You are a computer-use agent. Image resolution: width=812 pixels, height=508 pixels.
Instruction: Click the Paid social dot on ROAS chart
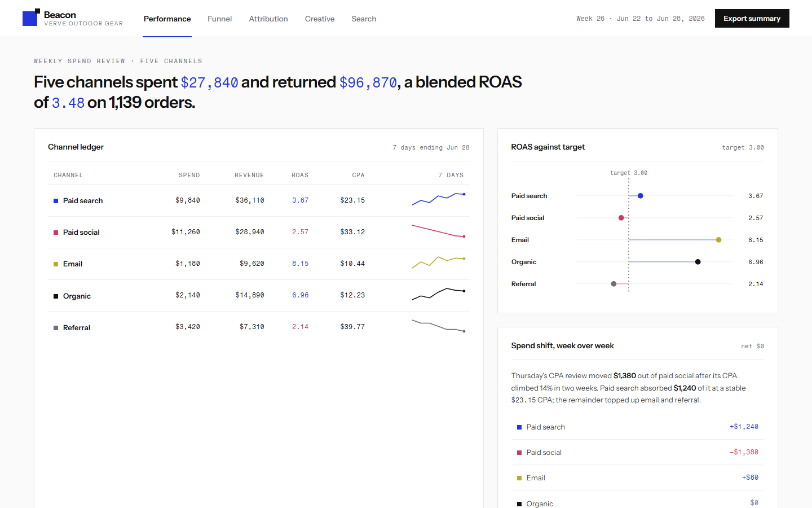(621, 218)
